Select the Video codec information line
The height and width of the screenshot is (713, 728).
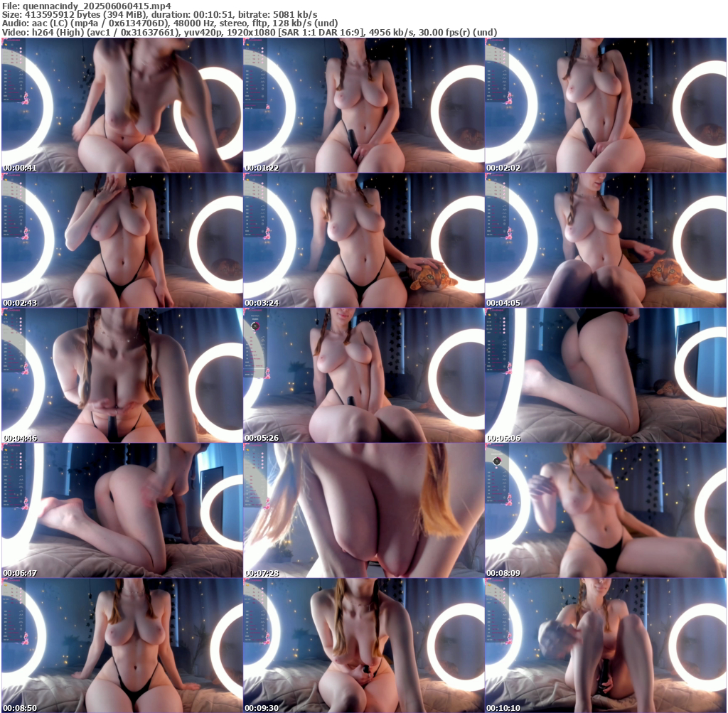coord(249,32)
